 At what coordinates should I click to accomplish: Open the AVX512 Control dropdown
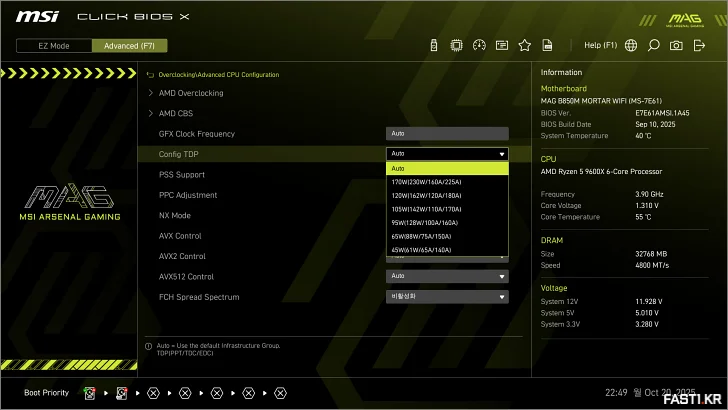[447, 276]
